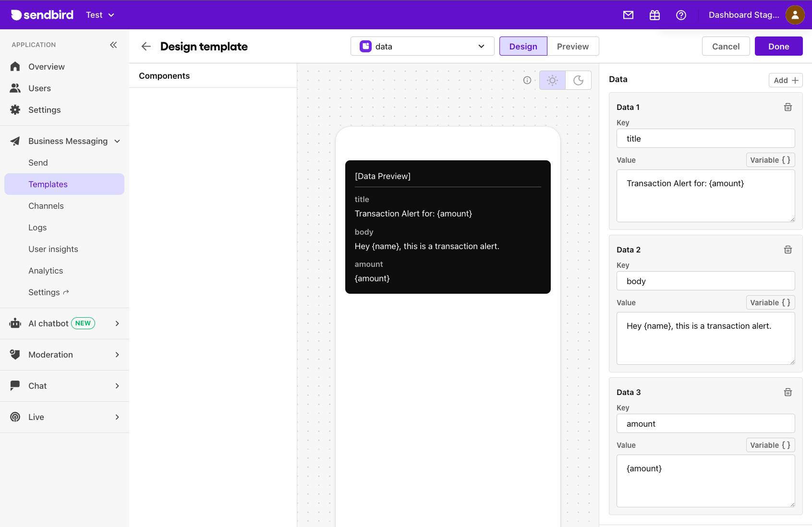Enable light mode for the canvas preview

pos(552,80)
